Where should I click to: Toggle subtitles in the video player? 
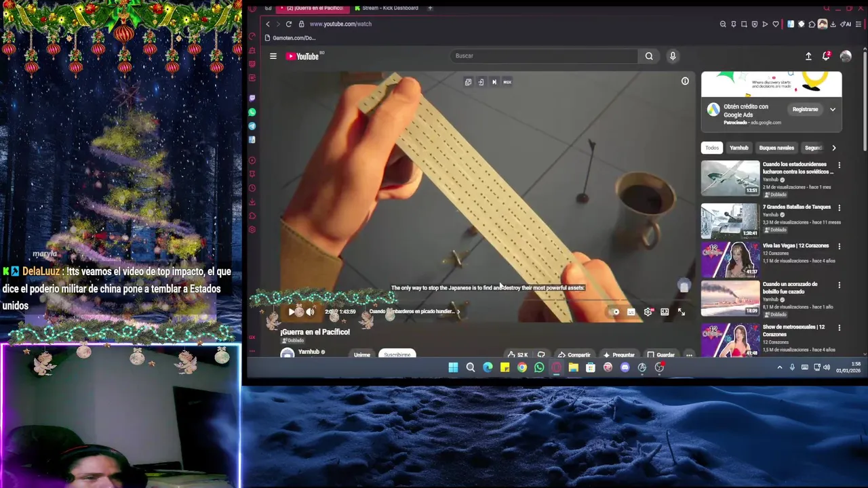tap(631, 312)
